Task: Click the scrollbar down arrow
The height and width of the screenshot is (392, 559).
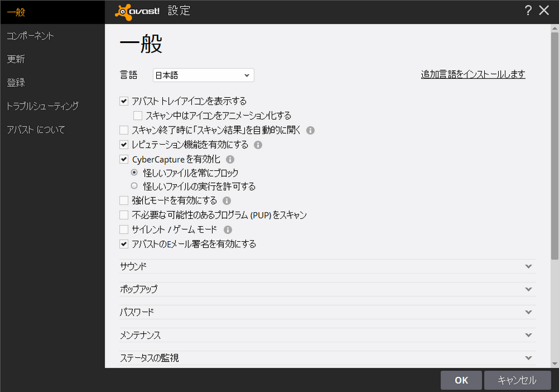Action: 554,364
